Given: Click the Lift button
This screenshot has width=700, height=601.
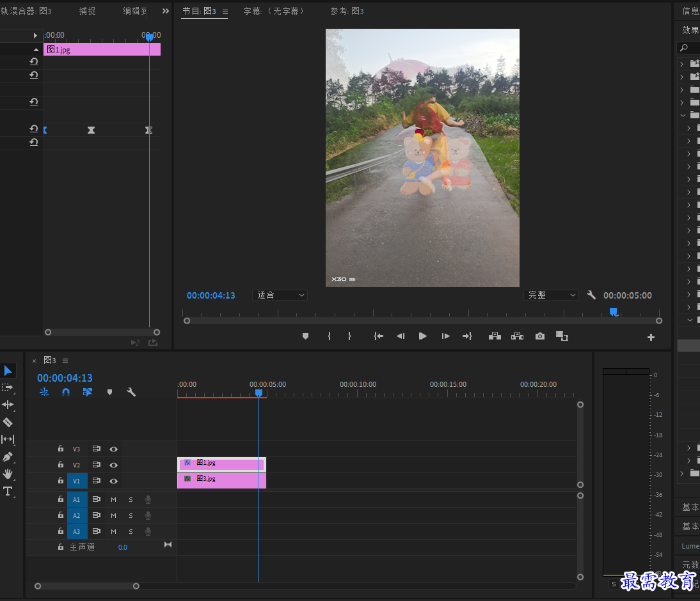Looking at the screenshot, I should point(495,336).
